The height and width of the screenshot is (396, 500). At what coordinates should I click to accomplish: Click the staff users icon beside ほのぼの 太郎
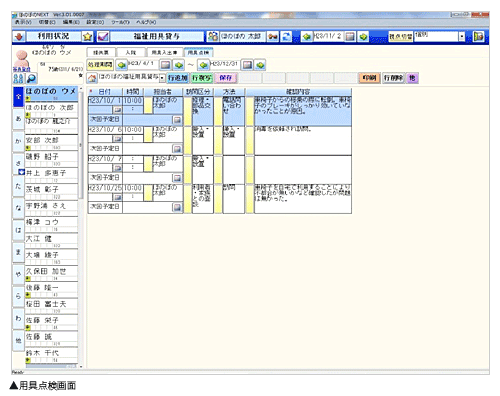click(213, 36)
